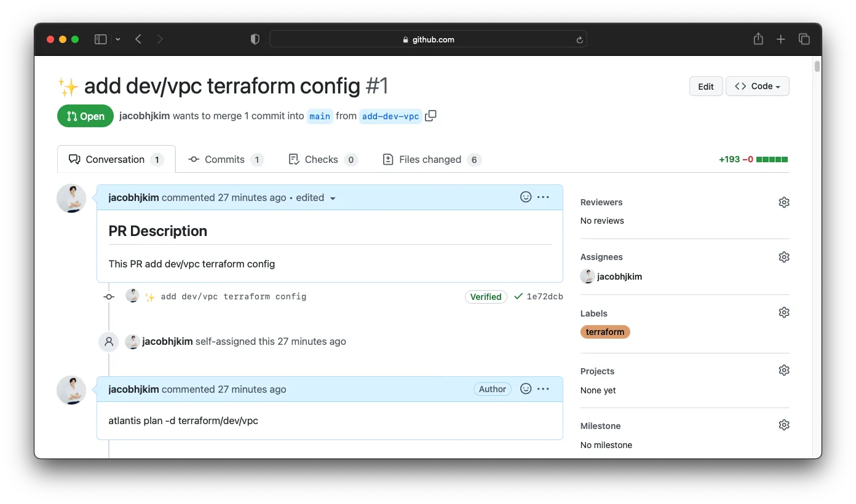This screenshot has height=504, width=856.
Task: Open the Code dropdown button
Action: 757,87
